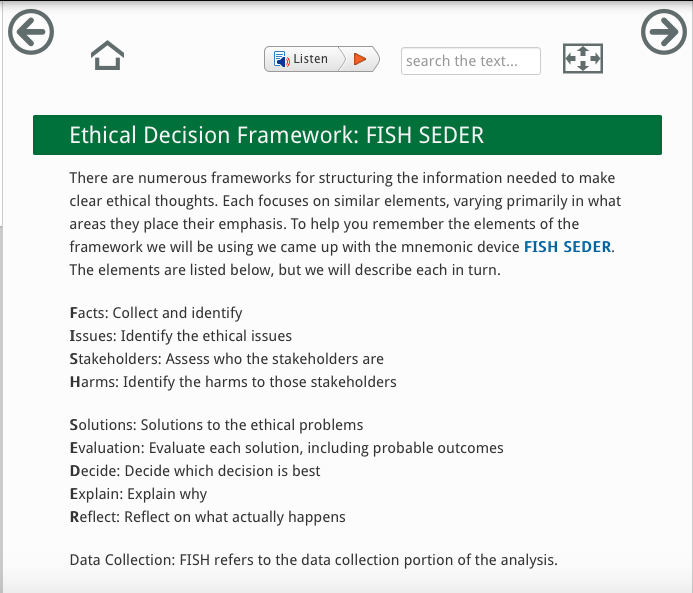Click the Explain: Explain why line

(138, 493)
